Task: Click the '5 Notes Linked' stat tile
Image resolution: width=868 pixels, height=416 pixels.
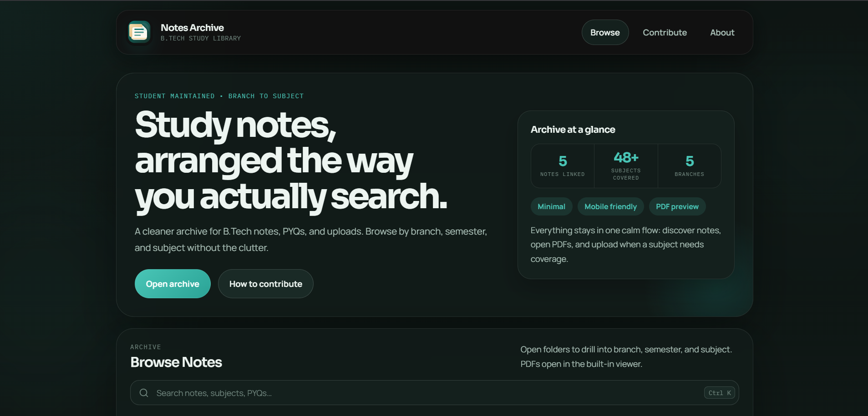Action: click(563, 165)
